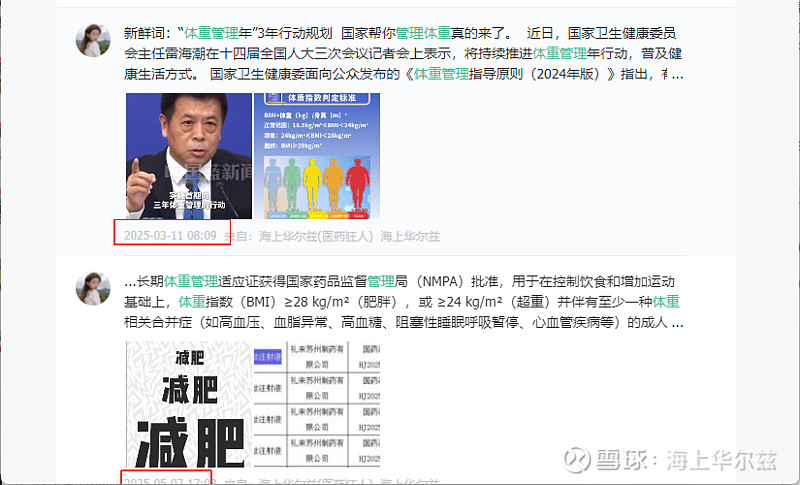The image size is (800, 485).
Task: Open the first post beginning 新鲜词
Action: click(403, 54)
